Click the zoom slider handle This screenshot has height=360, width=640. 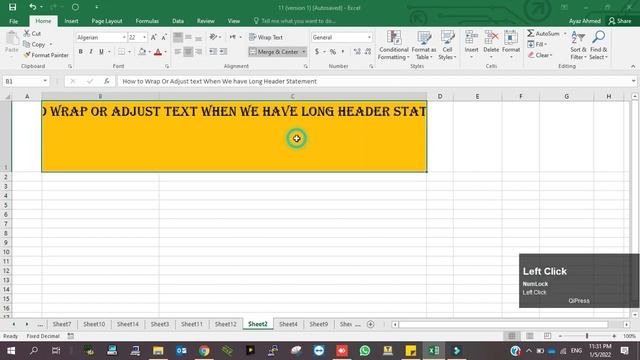click(x=587, y=336)
